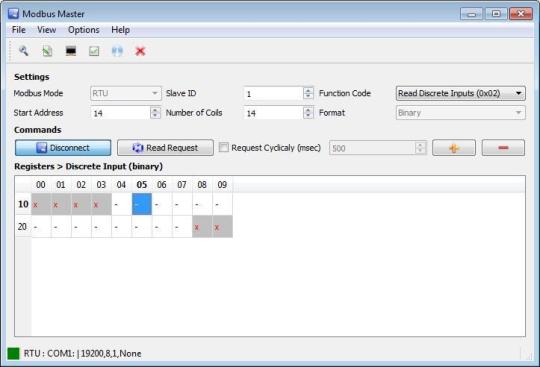Open the log file document icon

point(47,51)
